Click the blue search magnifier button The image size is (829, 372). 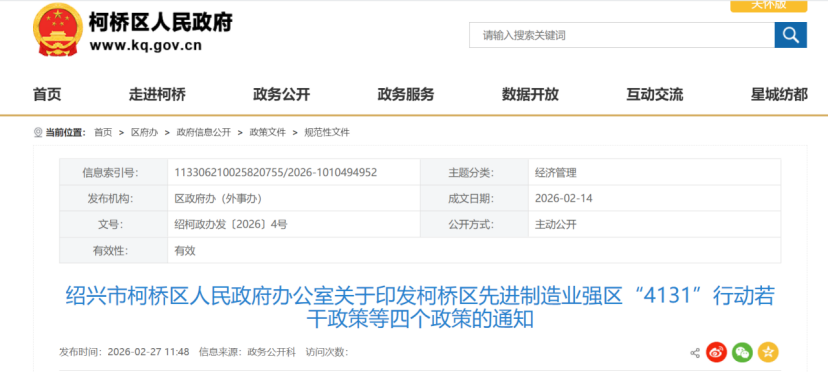pos(790,35)
